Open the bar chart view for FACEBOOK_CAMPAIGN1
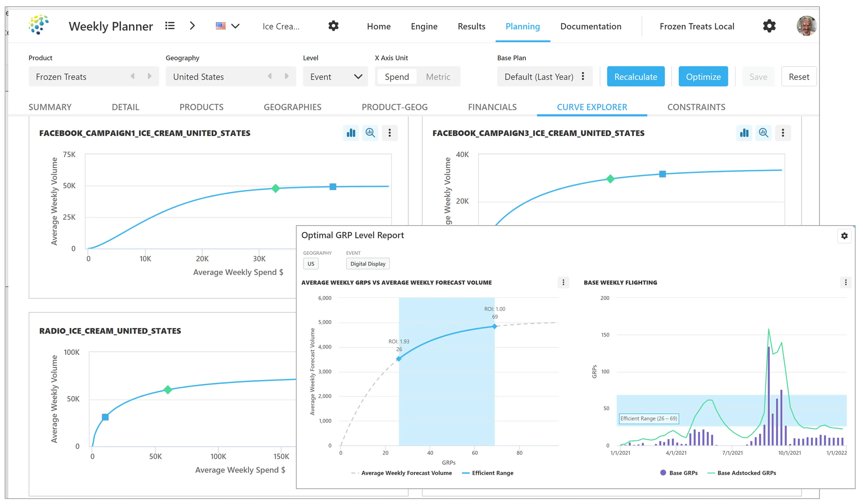Screen dimensions: 863x504 351,133
